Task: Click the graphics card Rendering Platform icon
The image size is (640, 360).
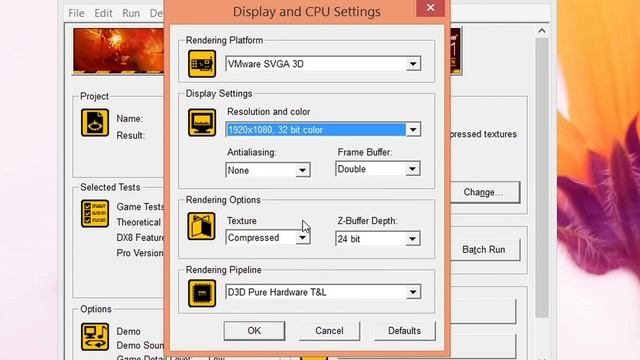Action: [x=202, y=64]
